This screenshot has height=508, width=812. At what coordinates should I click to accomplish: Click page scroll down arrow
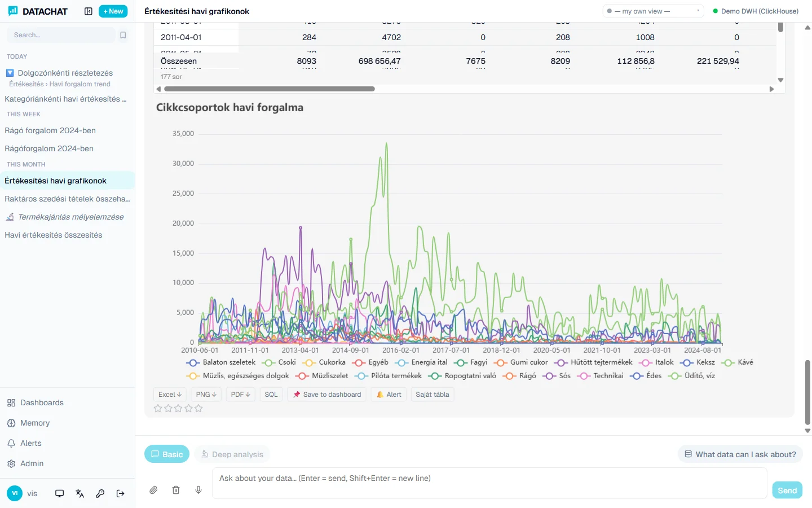tap(807, 431)
